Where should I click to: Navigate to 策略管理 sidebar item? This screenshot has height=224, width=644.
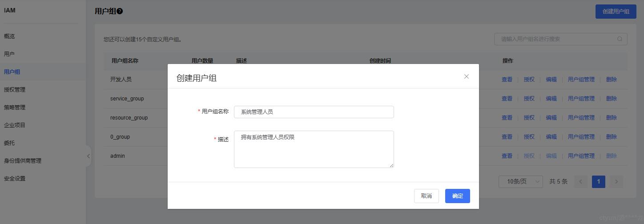coord(15,108)
